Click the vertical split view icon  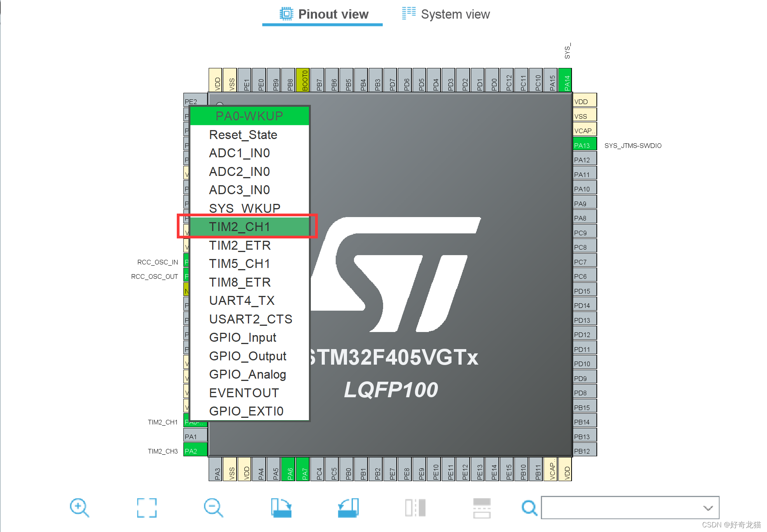tap(415, 508)
